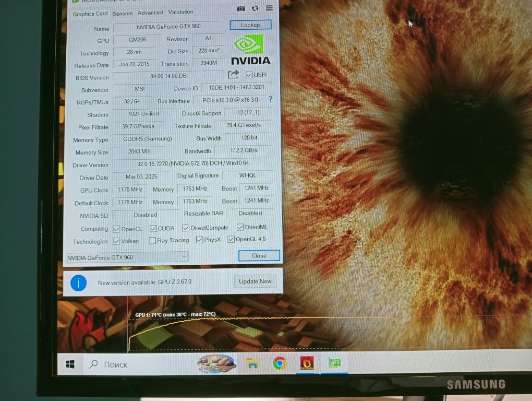Click the Resizable BAR value Disabled

point(250,213)
